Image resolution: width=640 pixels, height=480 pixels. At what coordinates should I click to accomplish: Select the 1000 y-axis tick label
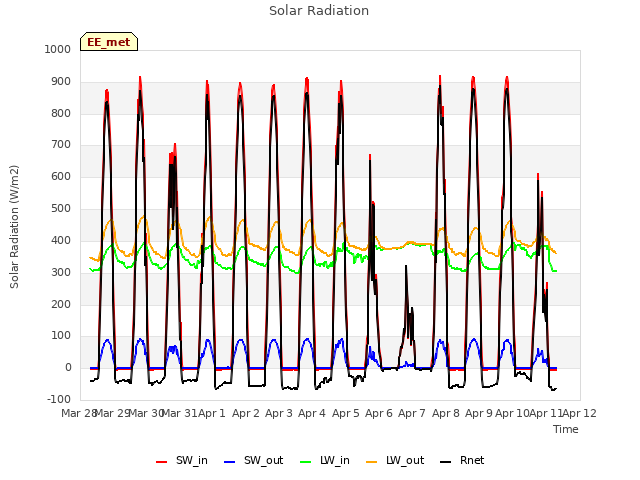pos(58,49)
